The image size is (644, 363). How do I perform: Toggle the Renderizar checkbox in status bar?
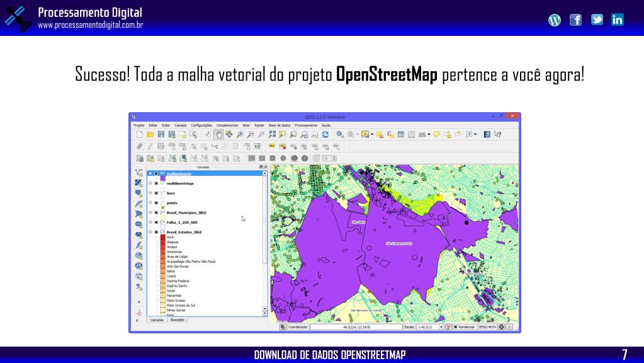456,327
